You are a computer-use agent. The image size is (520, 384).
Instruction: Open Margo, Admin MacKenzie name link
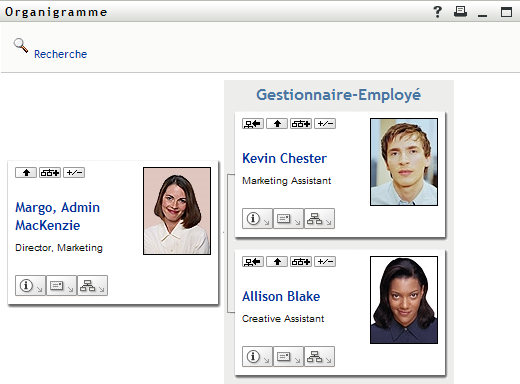click(x=57, y=216)
